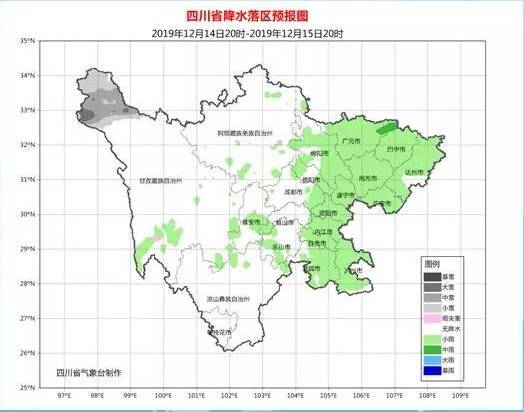Click the 中雪 gray legend swatch
Viewport: 524px width, 412px height.
[432, 298]
